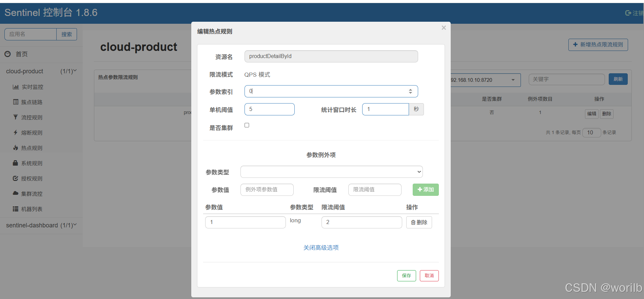Focus the 例外项参数值 input field
The image size is (644, 299).
click(x=267, y=189)
